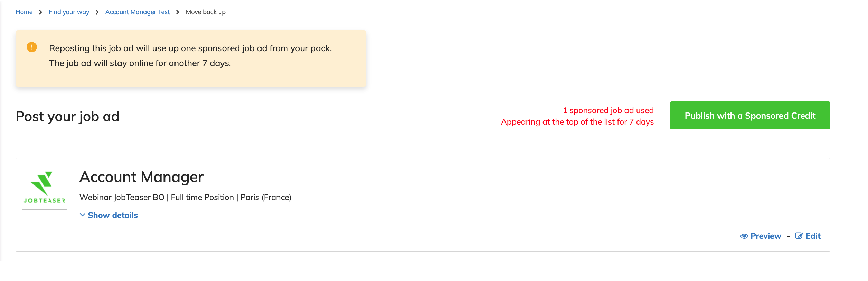Click the breadcrumb arrow after Find your way
Viewport: 868px width, 281px height.
coord(97,12)
